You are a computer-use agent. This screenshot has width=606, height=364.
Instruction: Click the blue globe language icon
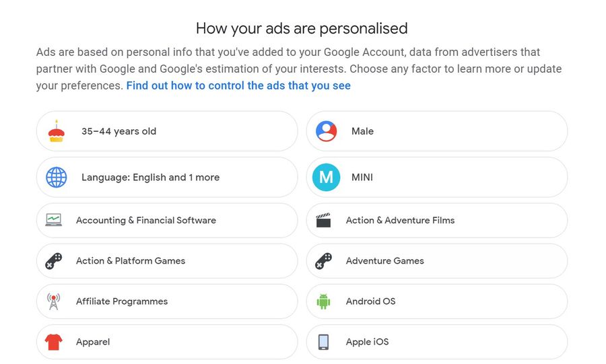point(57,177)
